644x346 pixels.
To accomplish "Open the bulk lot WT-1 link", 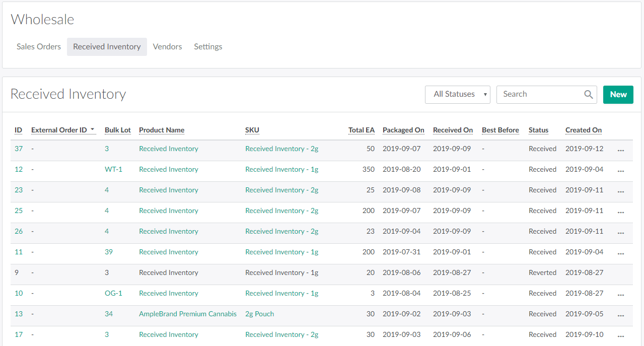I will click(113, 169).
